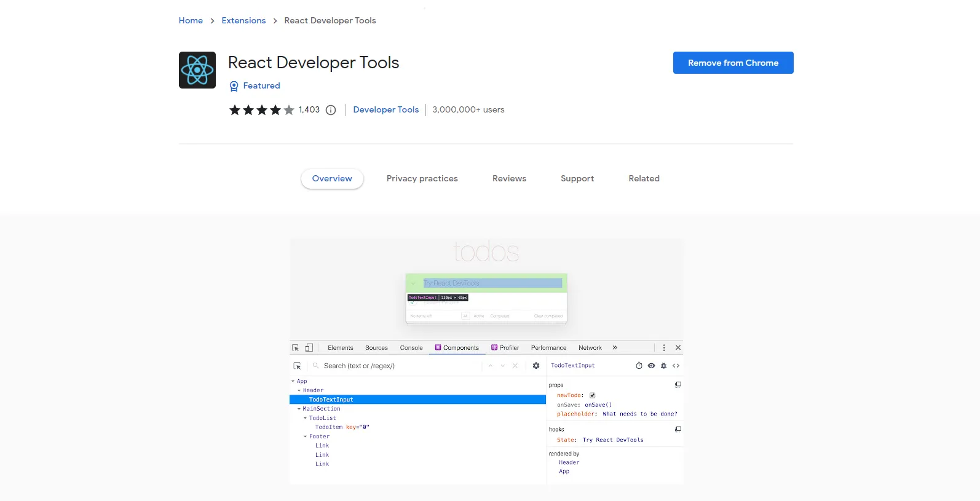980x501 pixels.
Task: Switch to the Console DevTools tab
Action: coord(411,348)
